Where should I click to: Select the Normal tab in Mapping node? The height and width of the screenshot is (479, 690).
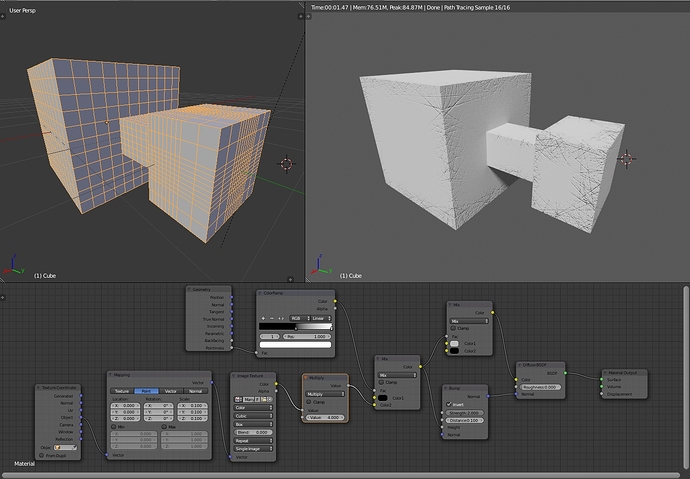tap(195, 391)
